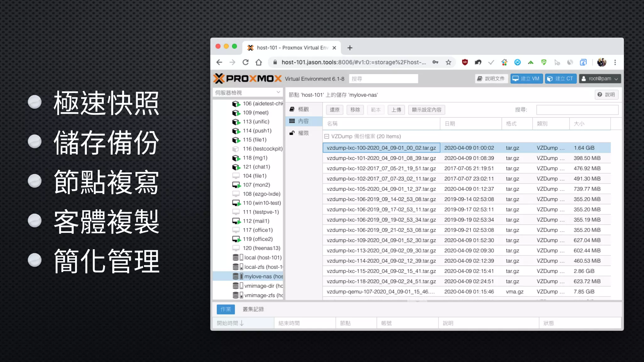The image size is (644, 362).
Task: Click the 建立 VM button
Action: click(x=526, y=79)
